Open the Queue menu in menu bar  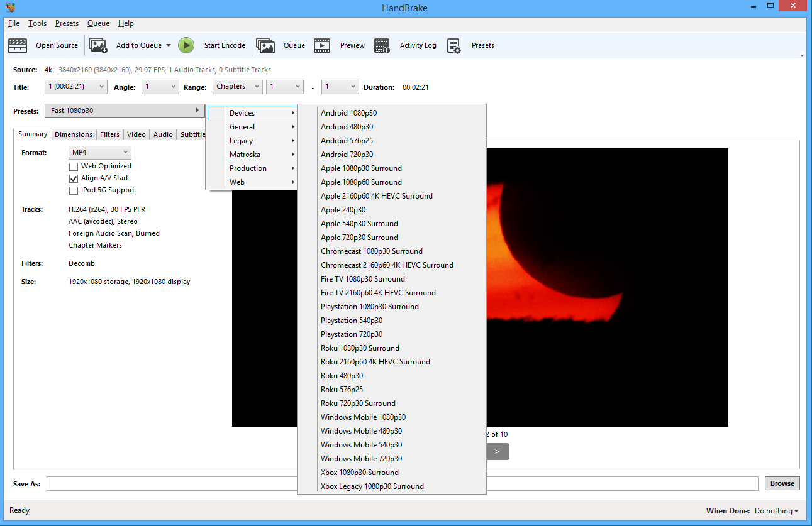pyautogui.click(x=98, y=23)
